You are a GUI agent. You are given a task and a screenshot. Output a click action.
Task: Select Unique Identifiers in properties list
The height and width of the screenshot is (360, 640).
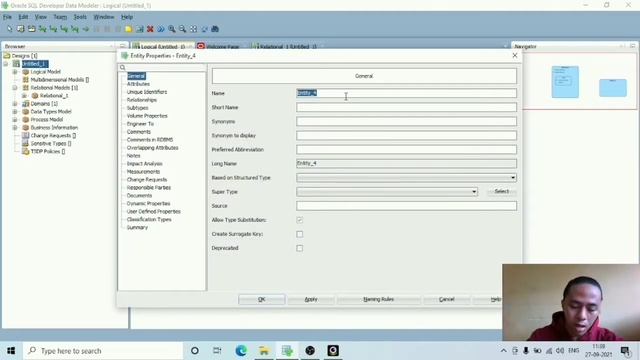click(x=147, y=92)
